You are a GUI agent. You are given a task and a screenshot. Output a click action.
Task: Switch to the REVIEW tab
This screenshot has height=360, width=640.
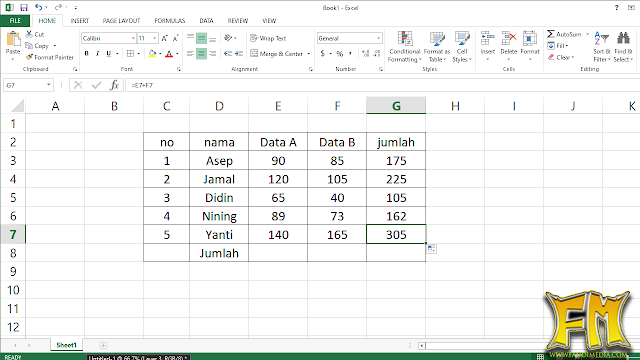[x=238, y=20]
